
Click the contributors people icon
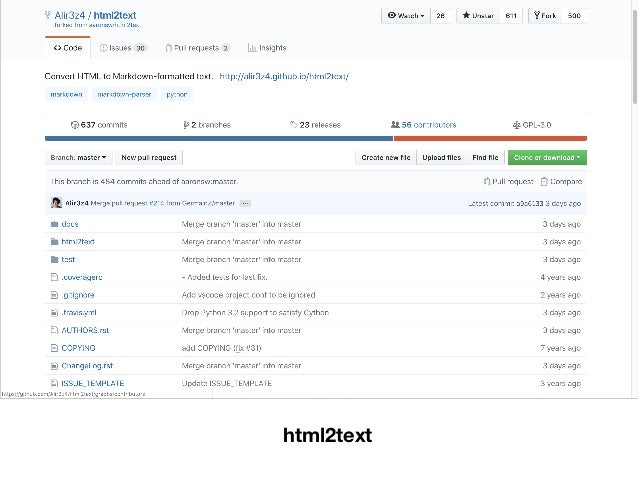click(395, 125)
